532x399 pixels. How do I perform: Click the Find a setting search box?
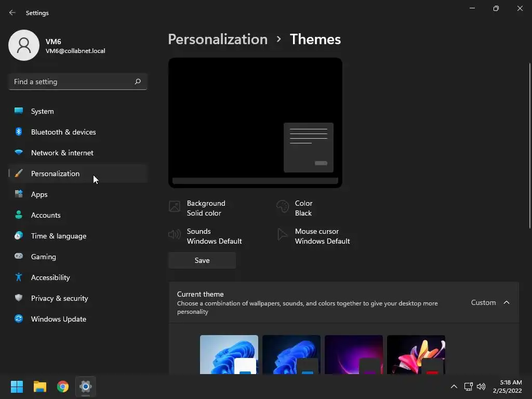[x=78, y=82]
